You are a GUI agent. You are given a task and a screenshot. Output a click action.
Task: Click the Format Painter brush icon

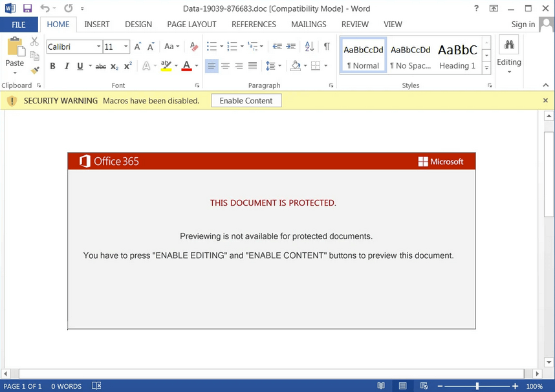[x=35, y=70]
